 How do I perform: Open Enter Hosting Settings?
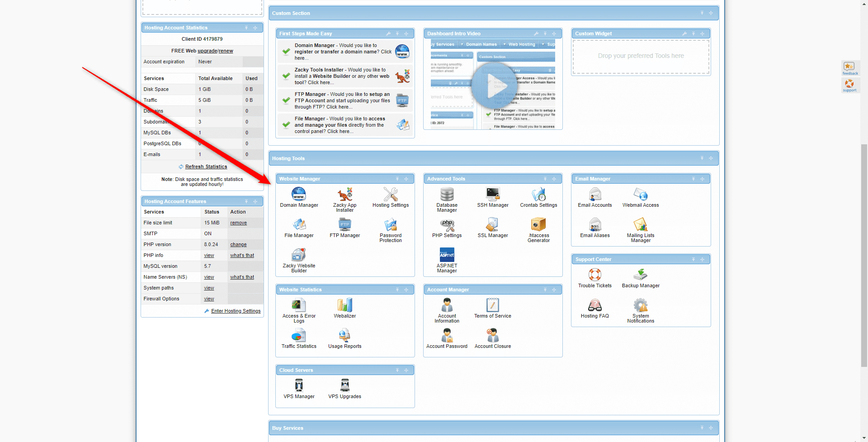tap(236, 311)
